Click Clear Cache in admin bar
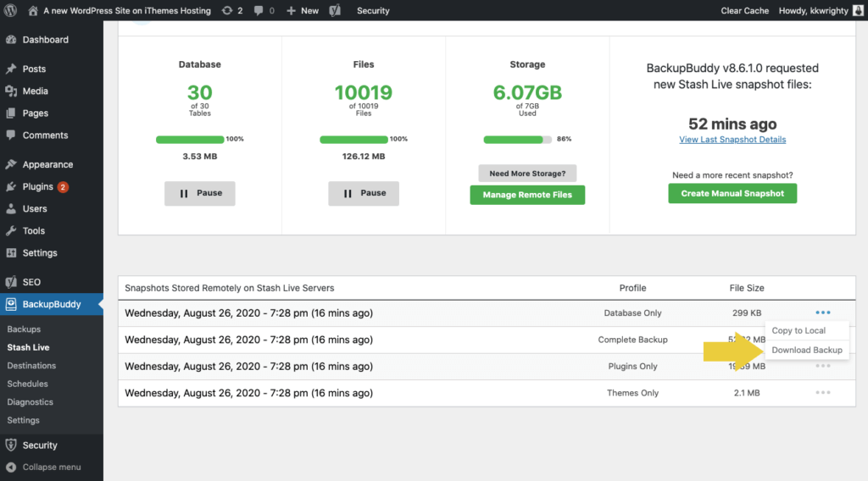The image size is (868, 481). click(x=744, y=10)
